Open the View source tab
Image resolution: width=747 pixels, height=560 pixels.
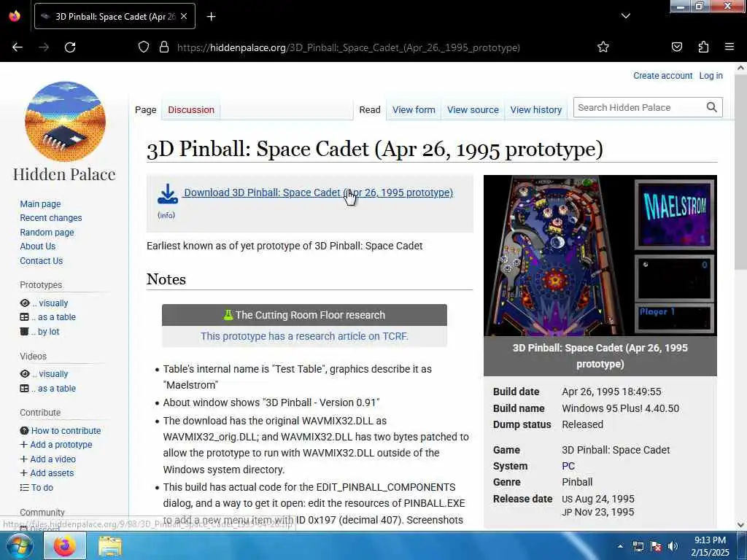coord(473,109)
